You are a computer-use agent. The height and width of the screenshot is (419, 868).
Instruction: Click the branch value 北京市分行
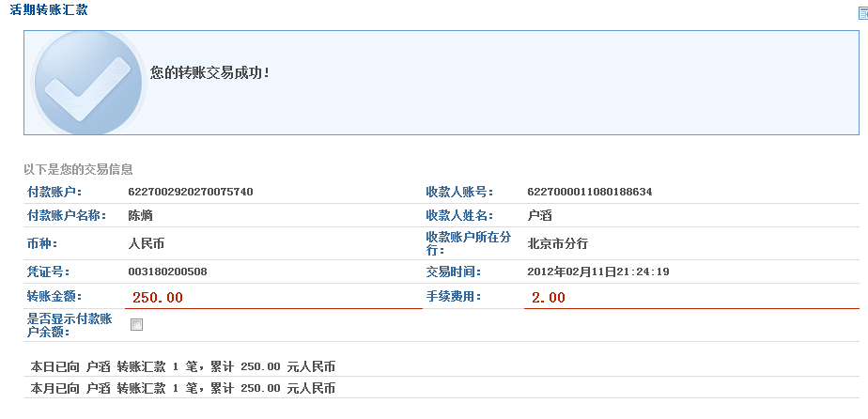(558, 243)
